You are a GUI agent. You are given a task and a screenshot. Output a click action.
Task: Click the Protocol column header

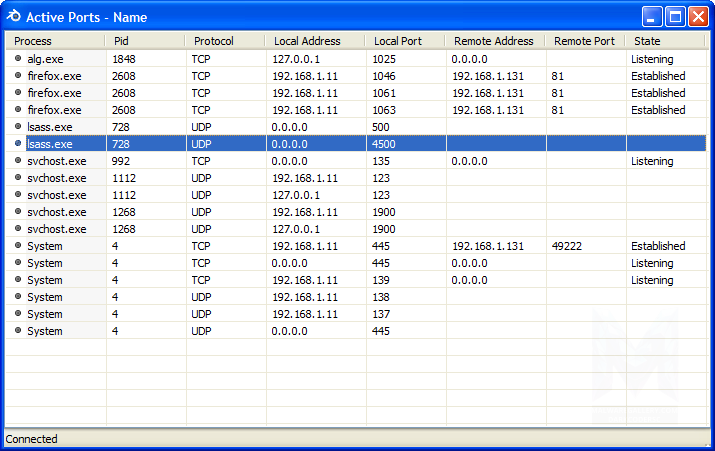click(224, 41)
